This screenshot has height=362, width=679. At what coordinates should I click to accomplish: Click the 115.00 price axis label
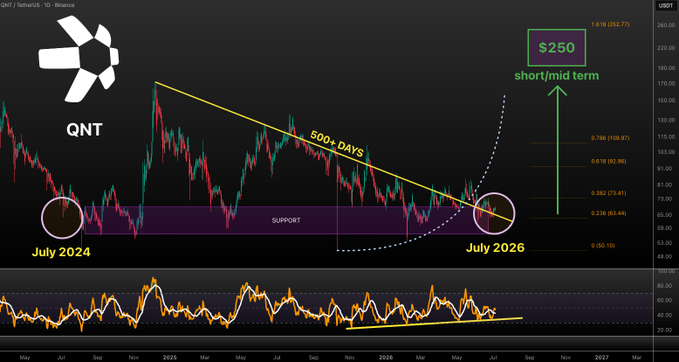pos(666,137)
